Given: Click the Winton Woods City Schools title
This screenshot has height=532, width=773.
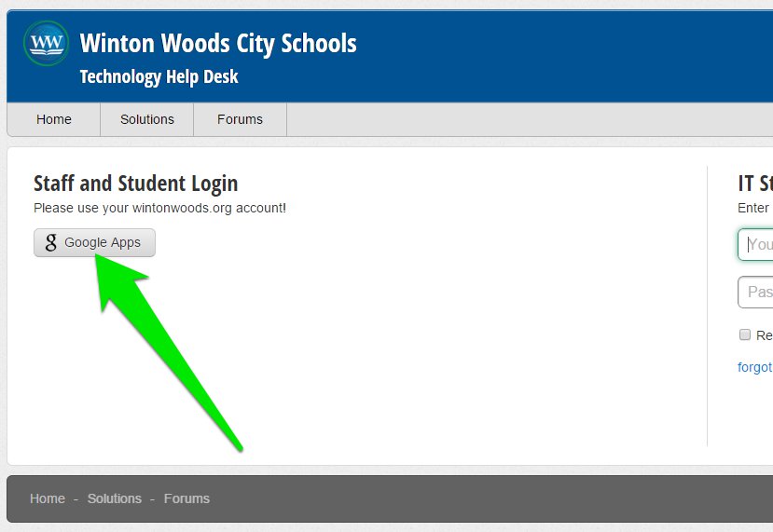Looking at the screenshot, I should (218, 44).
